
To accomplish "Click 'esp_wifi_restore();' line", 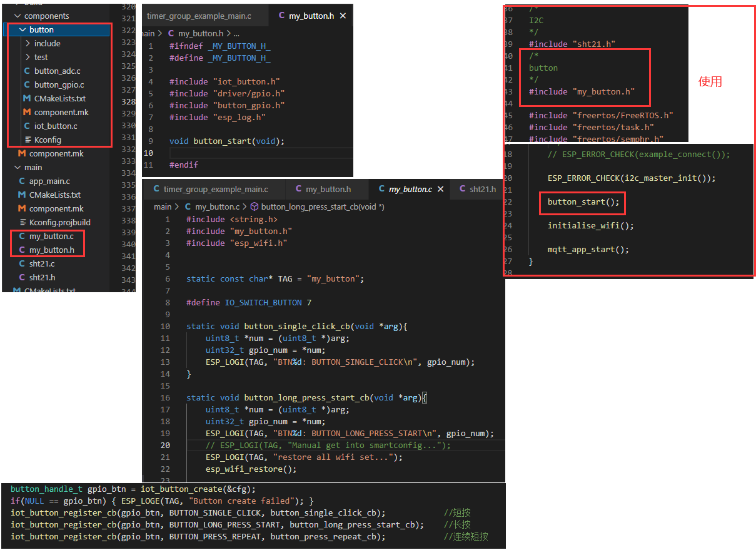I will (x=251, y=469).
